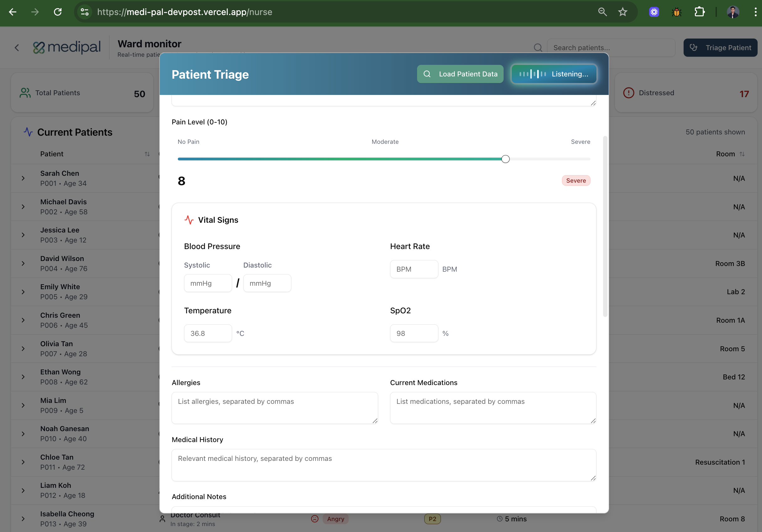Click the site information icon in address bar
The image size is (762, 532).
(85, 12)
